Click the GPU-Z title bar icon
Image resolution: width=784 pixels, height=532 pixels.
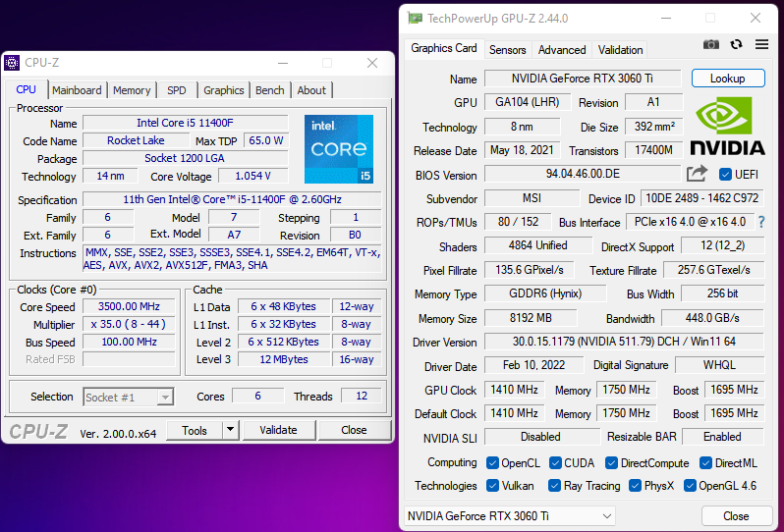(415, 19)
